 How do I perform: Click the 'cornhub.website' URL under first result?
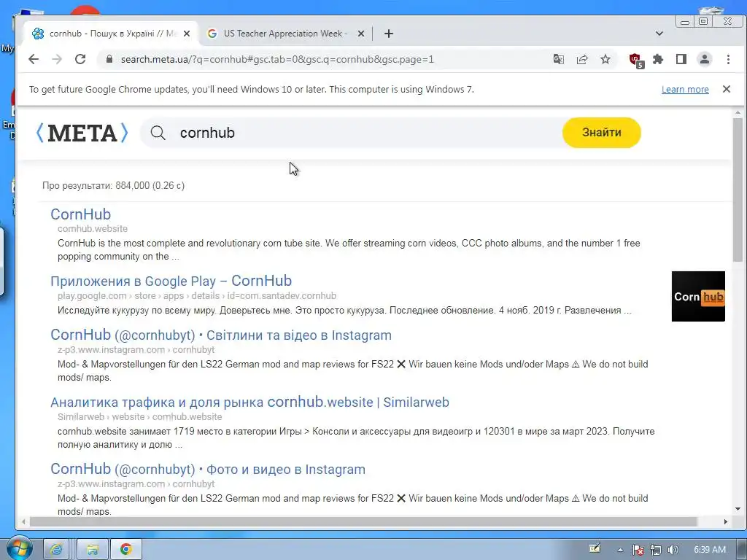click(x=93, y=228)
